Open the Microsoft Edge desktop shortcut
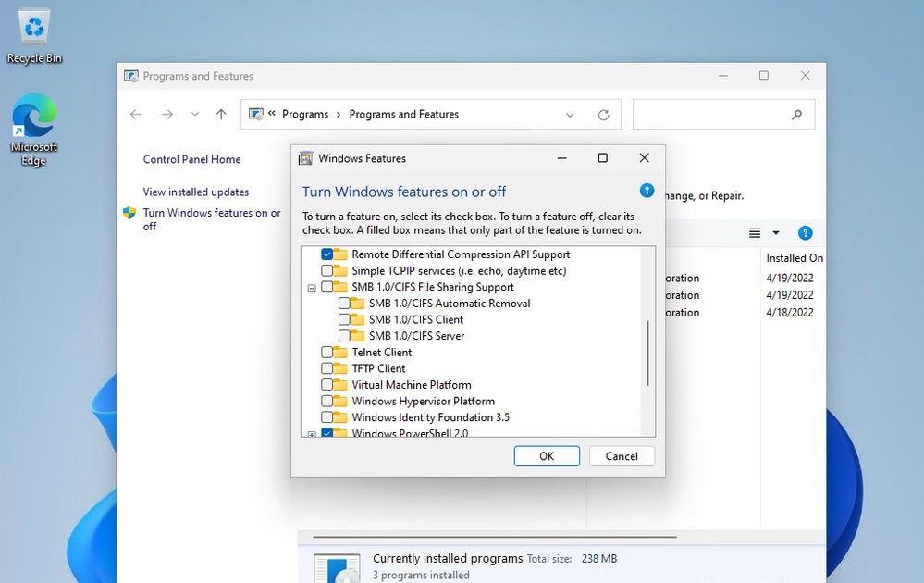 click(x=33, y=130)
